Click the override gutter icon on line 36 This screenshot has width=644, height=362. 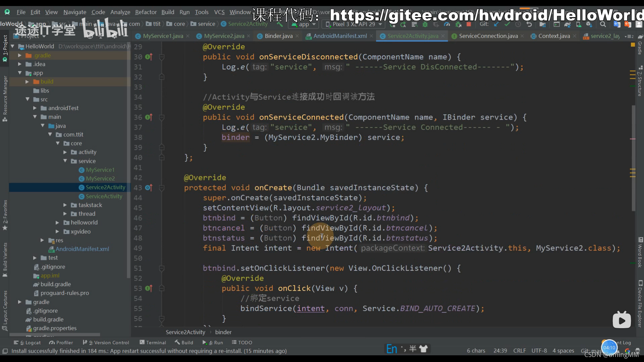click(x=149, y=117)
